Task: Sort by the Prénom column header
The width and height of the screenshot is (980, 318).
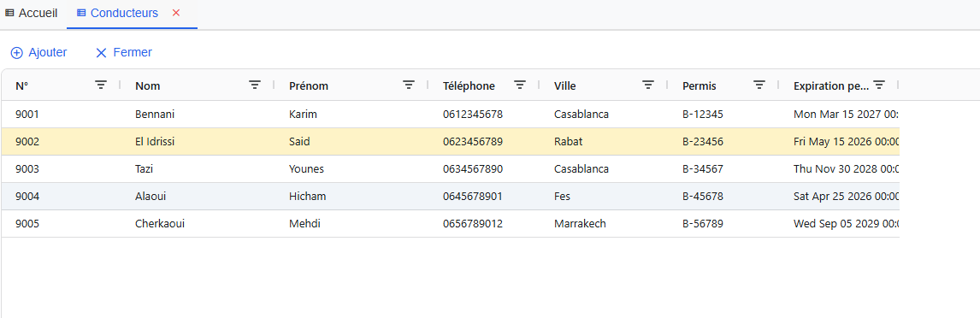Action: point(309,86)
